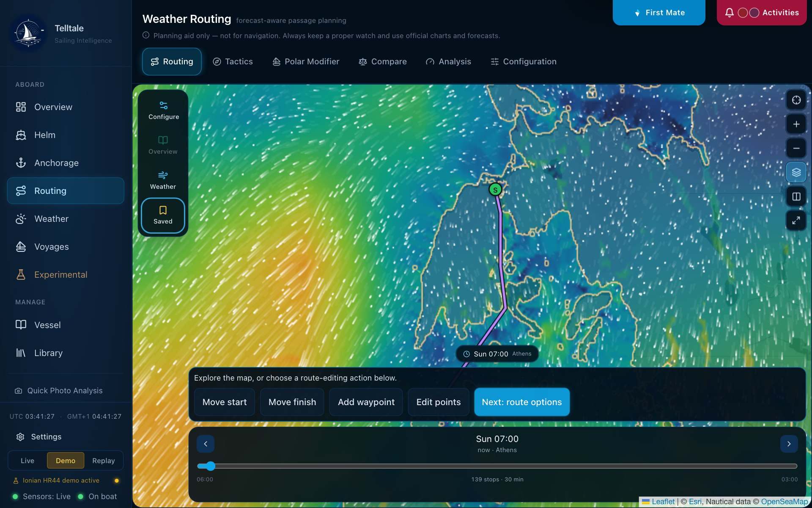Screen dimensions: 812x508
Task: Open sidebar Overview dashboard
Action: (x=66, y=107)
